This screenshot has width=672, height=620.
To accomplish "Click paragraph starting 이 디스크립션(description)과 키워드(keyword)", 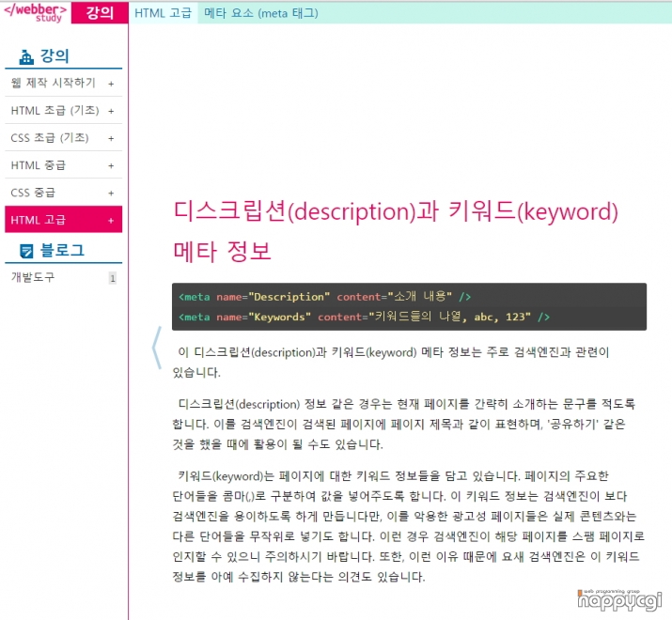I will coord(390,362).
